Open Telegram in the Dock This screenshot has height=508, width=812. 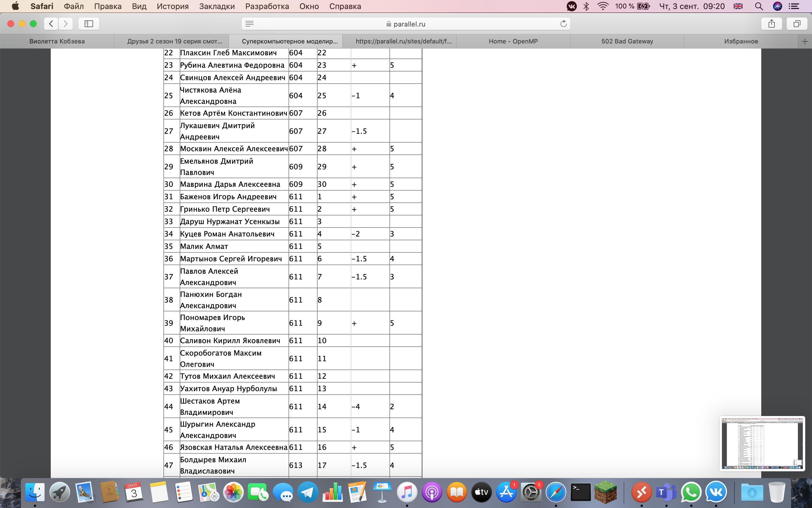pos(308,492)
